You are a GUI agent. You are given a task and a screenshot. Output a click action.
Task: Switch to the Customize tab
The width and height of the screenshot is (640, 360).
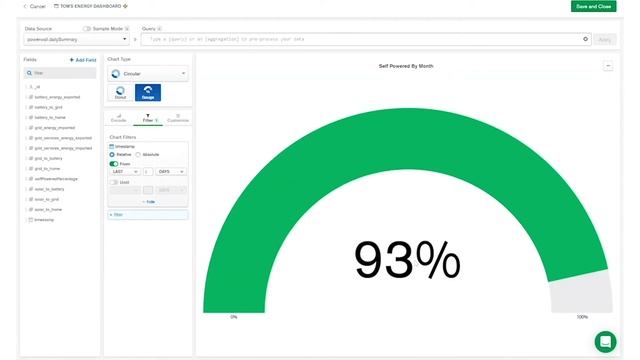[178, 118]
